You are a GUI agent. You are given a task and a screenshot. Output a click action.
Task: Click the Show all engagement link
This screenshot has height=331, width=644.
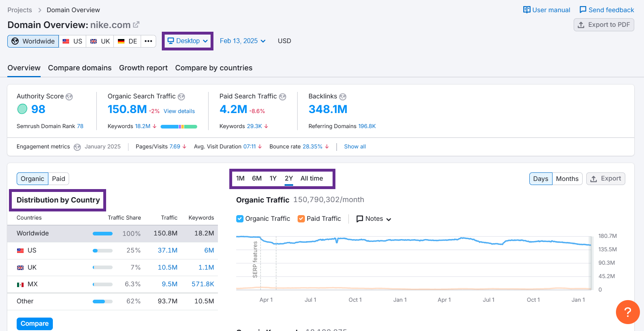click(x=355, y=147)
